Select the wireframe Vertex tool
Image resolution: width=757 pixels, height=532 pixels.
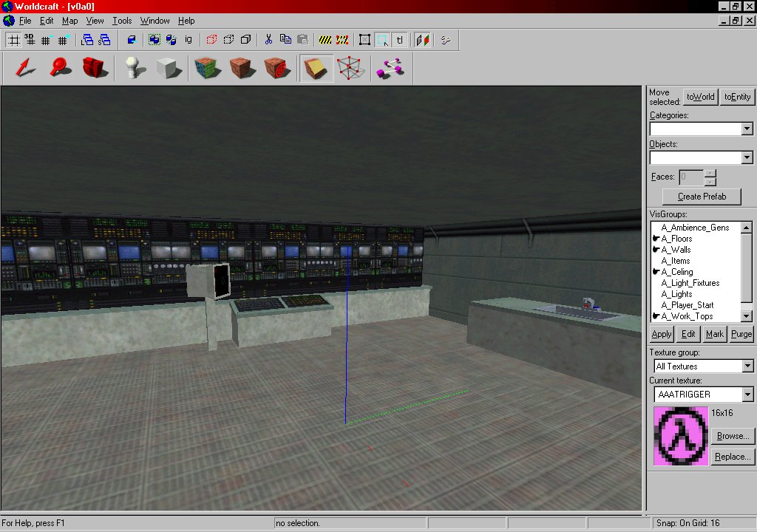pyautogui.click(x=350, y=68)
